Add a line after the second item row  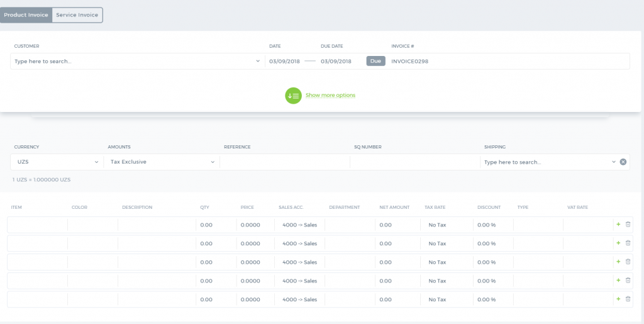tap(618, 243)
